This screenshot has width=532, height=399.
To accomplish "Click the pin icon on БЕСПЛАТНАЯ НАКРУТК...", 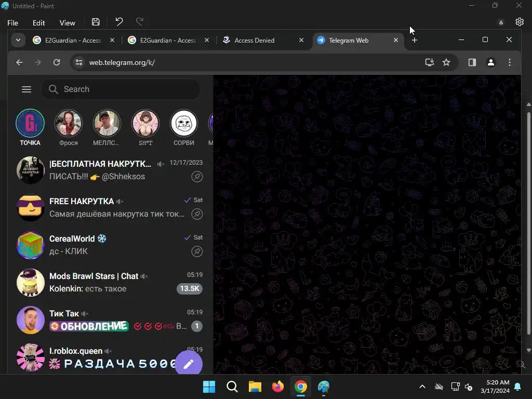I will [197, 177].
